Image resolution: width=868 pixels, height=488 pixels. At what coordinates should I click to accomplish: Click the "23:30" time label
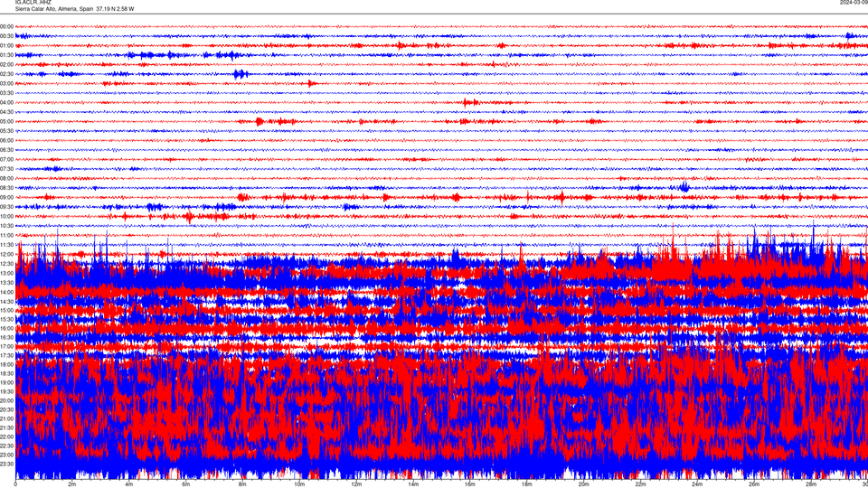tap(6, 464)
